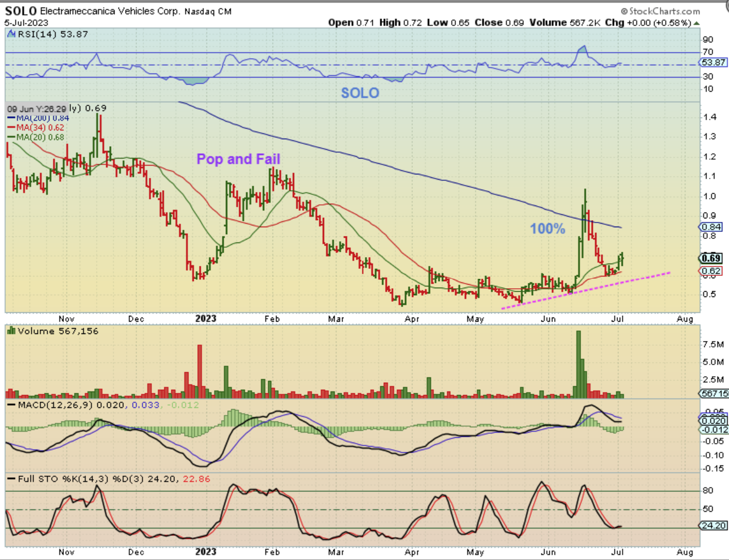Image resolution: width=729 pixels, height=560 pixels.
Task: Click the 0.62 MA(34) price tag
Action: [711, 271]
